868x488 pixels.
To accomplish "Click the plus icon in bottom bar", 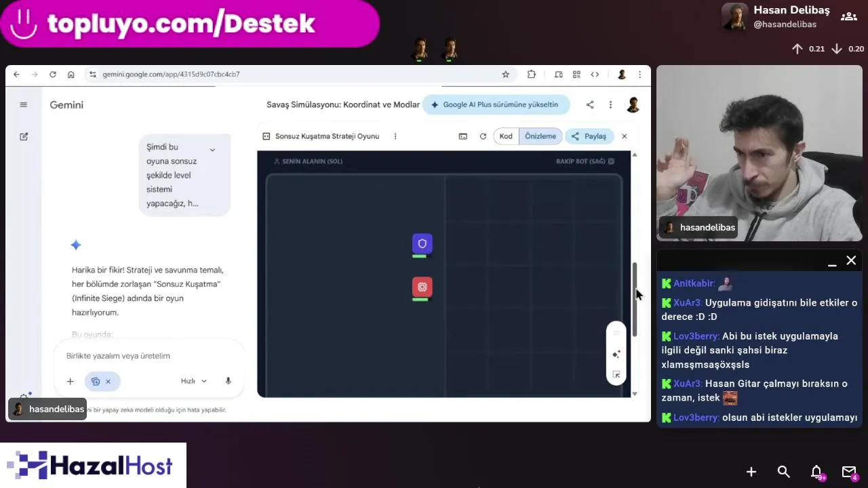I will [751, 472].
